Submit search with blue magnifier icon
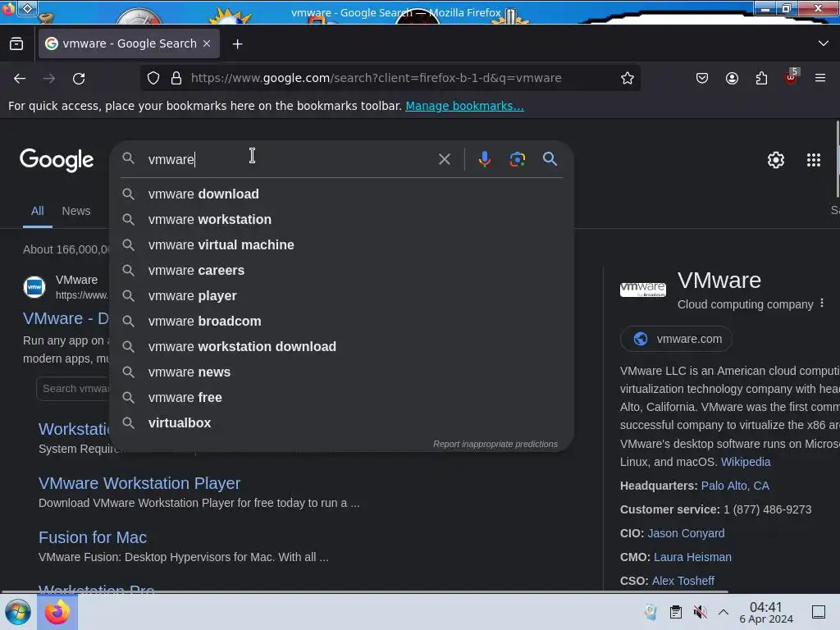 point(550,158)
